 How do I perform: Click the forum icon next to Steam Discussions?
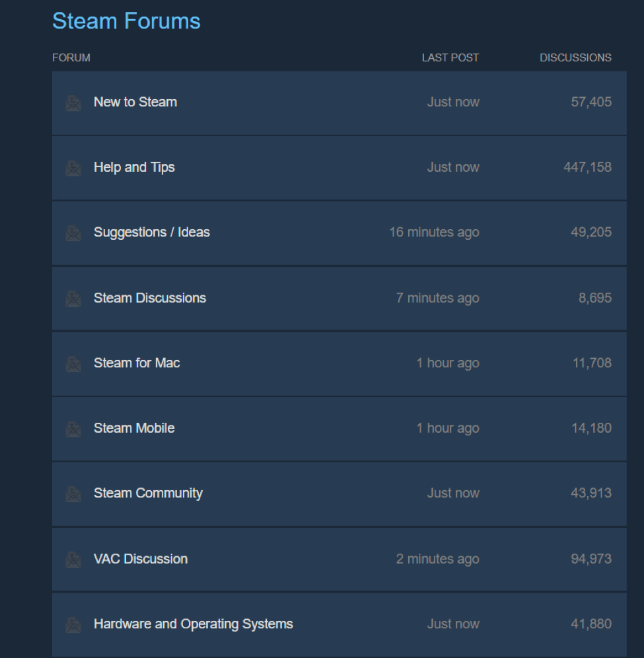click(73, 299)
